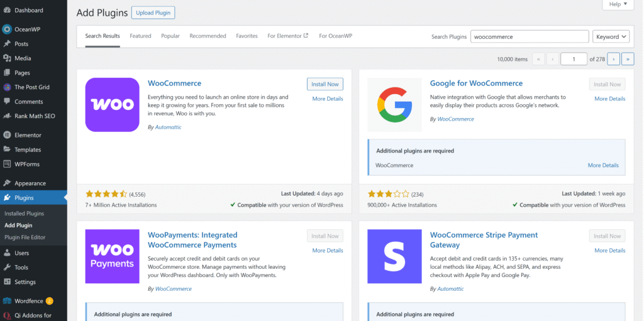Click the WooPayments plugin logo
This screenshot has height=321, width=644.
[x=112, y=256]
